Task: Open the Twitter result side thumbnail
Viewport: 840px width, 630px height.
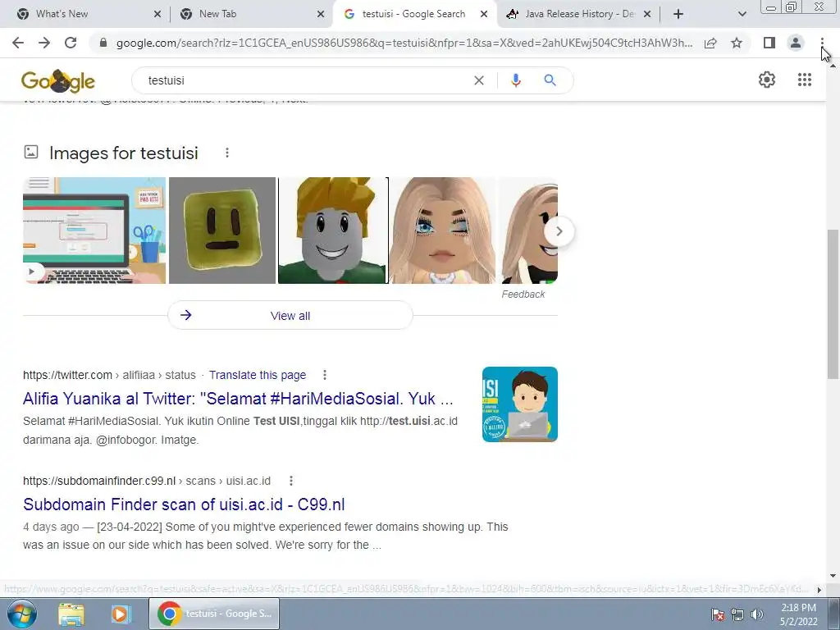Action: pos(519,404)
